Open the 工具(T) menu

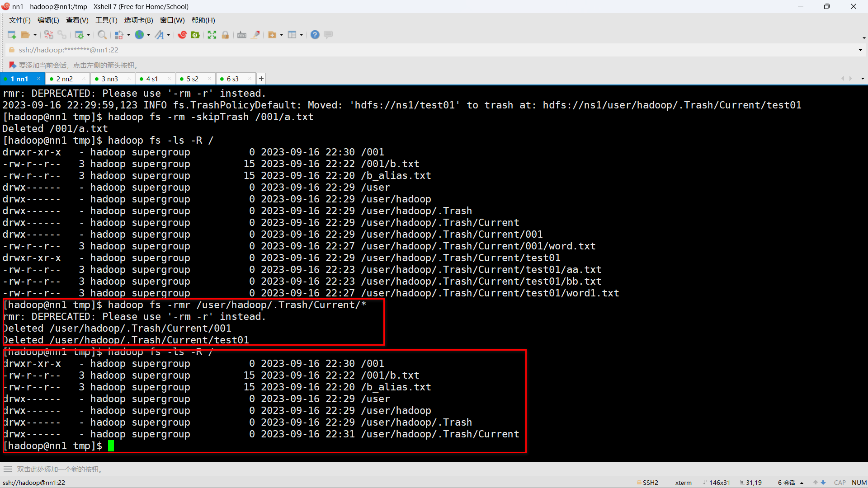coord(106,20)
